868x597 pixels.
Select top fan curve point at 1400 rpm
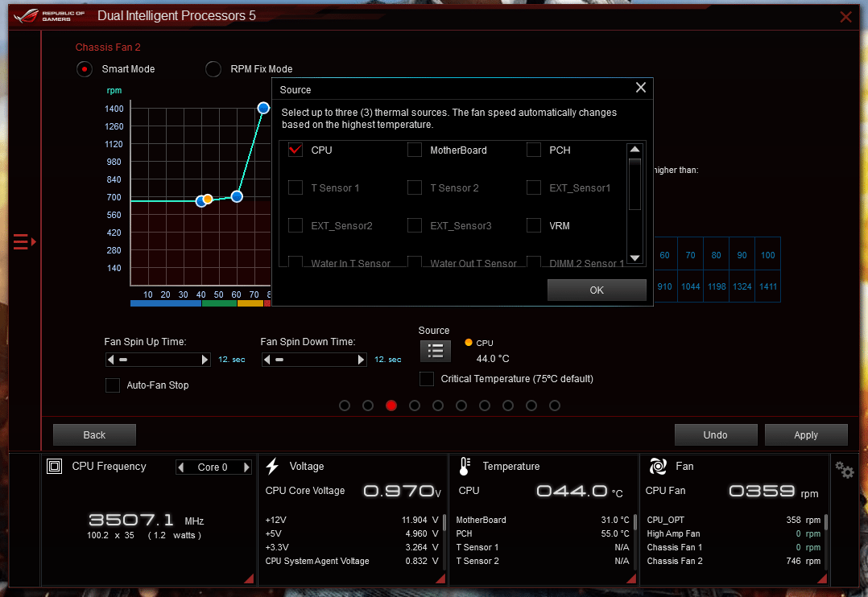coord(263,108)
